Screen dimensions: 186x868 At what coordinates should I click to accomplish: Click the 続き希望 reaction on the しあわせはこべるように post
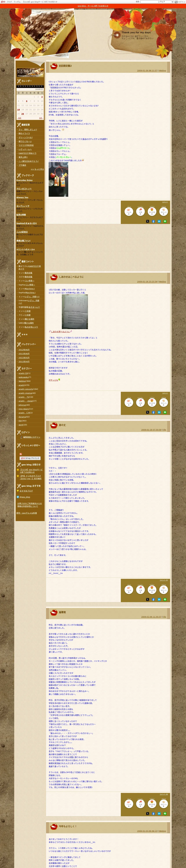(x=152, y=402)
